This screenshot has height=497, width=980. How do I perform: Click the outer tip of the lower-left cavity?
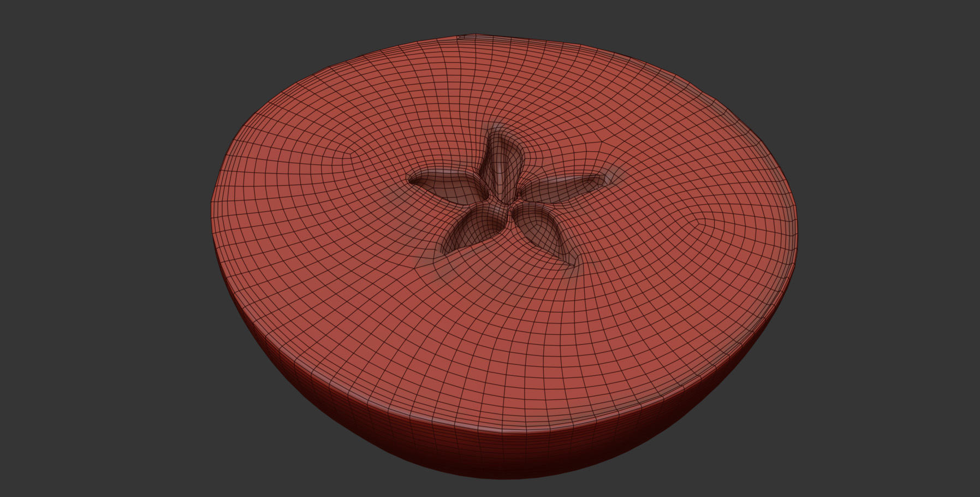[x=442, y=251]
